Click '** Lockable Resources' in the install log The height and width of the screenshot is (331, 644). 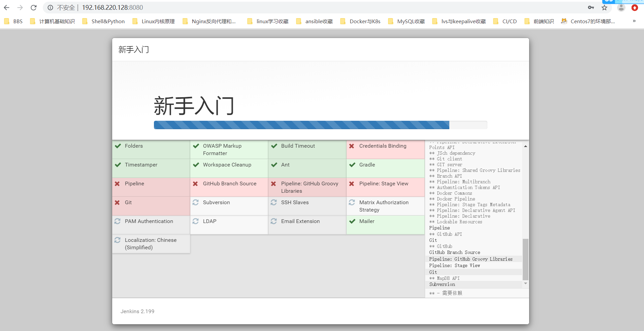(x=456, y=222)
